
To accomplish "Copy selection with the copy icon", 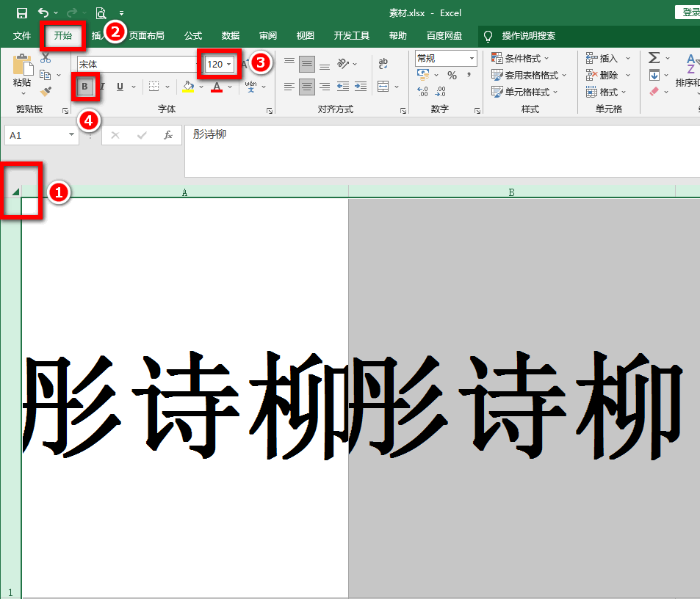I will [x=45, y=75].
